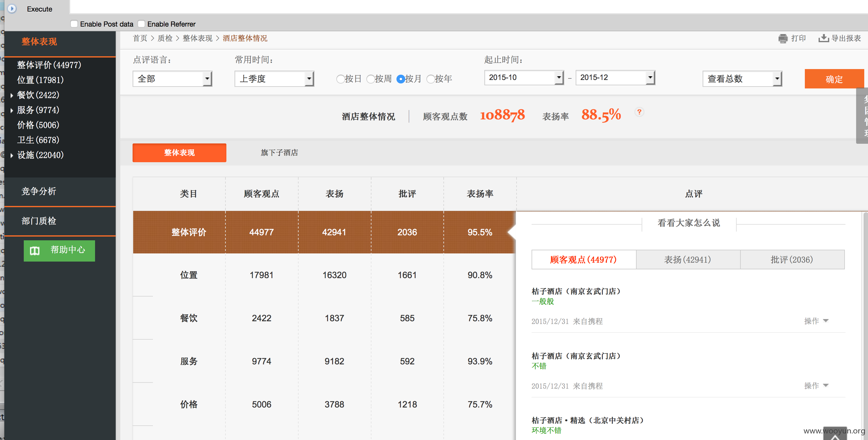Open the 查看总数 dropdown

[742, 79]
